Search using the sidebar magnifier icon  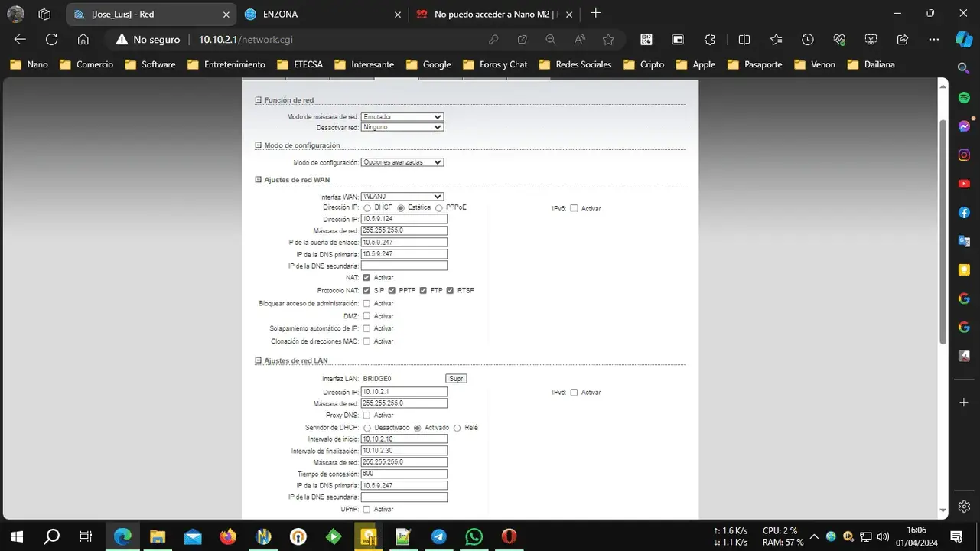click(x=964, y=69)
